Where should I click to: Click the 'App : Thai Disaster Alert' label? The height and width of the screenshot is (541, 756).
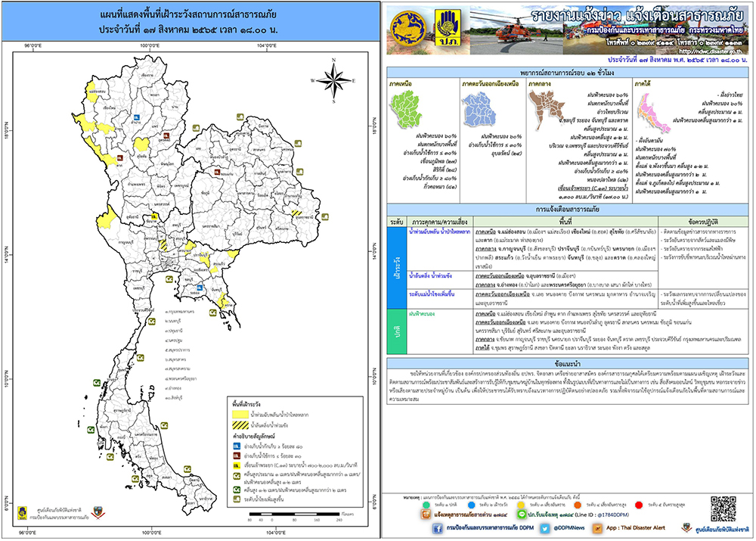(x=636, y=528)
